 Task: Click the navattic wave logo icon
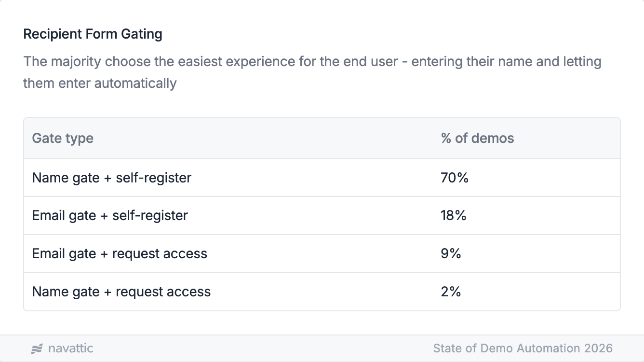tap(37, 348)
